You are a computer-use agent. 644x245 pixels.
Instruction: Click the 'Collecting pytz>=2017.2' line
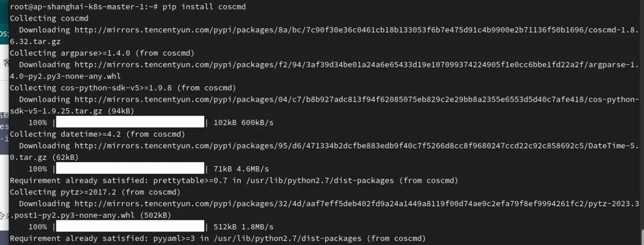click(97, 192)
